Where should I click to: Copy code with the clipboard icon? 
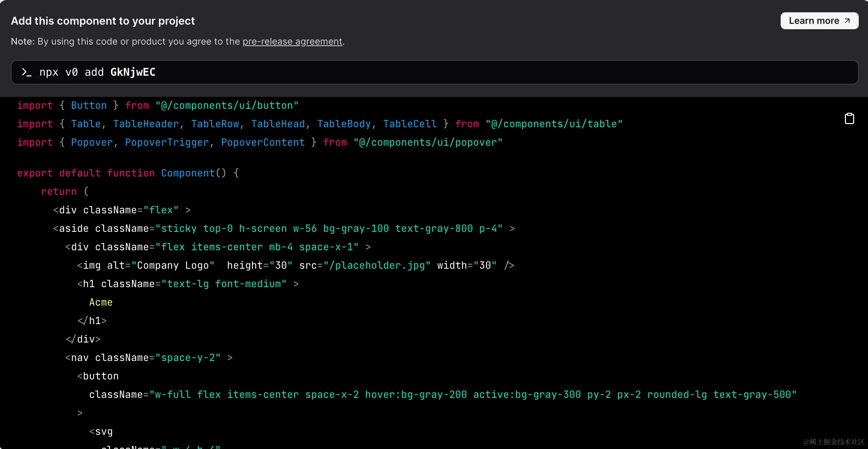pyautogui.click(x=849, y=119)
